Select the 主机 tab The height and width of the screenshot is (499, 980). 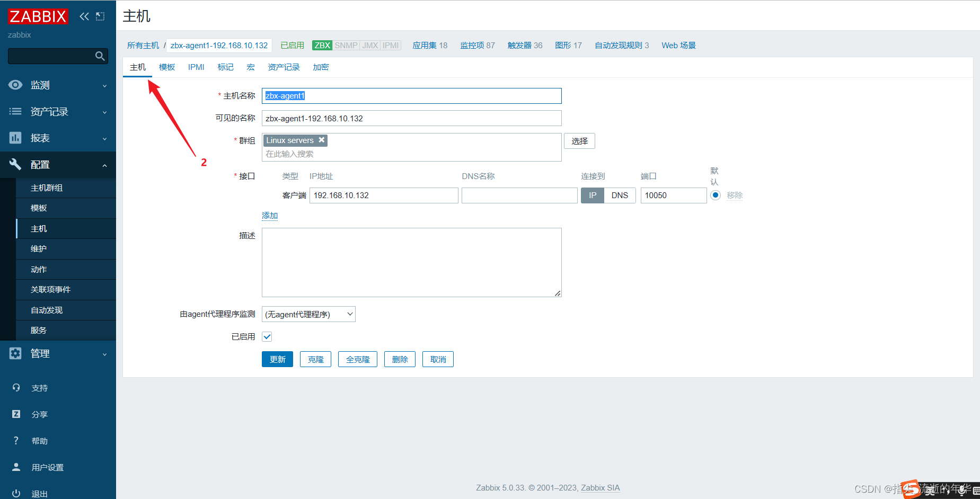click(138, 67)
